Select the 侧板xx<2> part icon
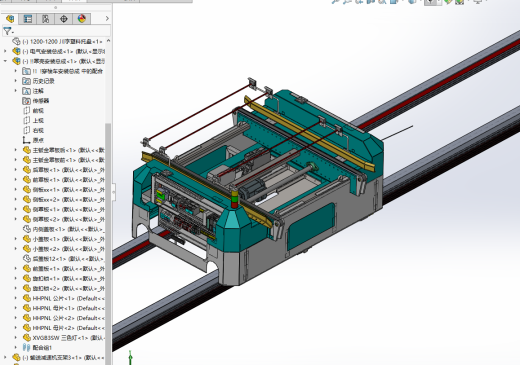The height and width of the screenshot is (365, 520). (27, 199)
